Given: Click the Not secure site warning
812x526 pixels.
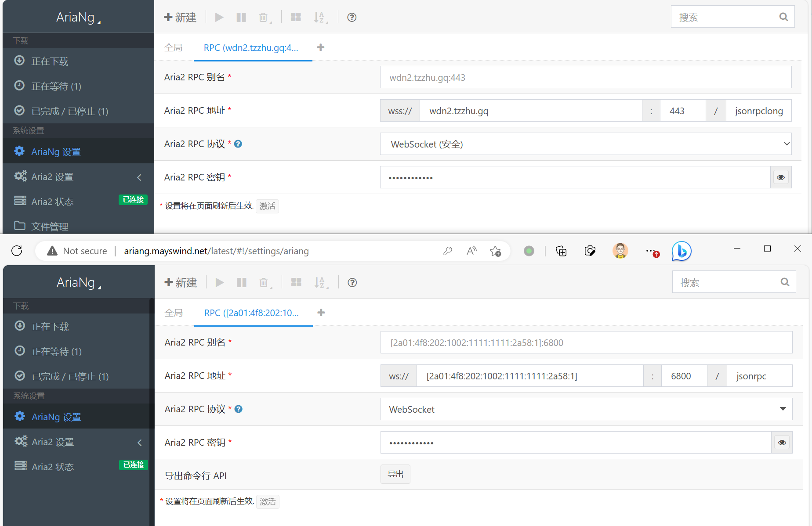Looking at the screenshot, I should click(x=77, y=251).
